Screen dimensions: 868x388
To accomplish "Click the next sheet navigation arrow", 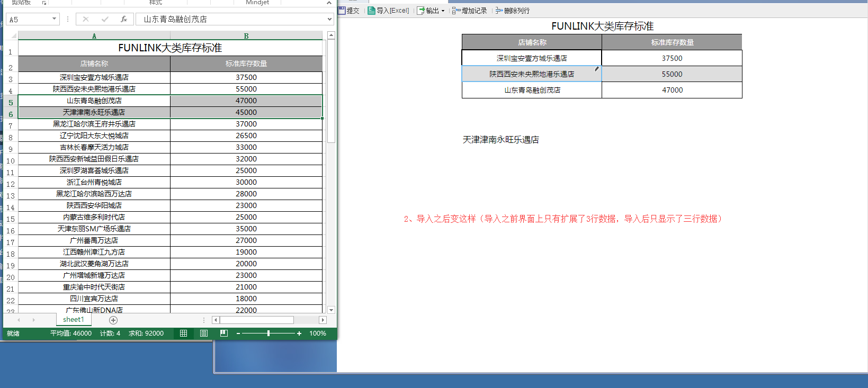I will pyautogui.click(x=33, y=320).
